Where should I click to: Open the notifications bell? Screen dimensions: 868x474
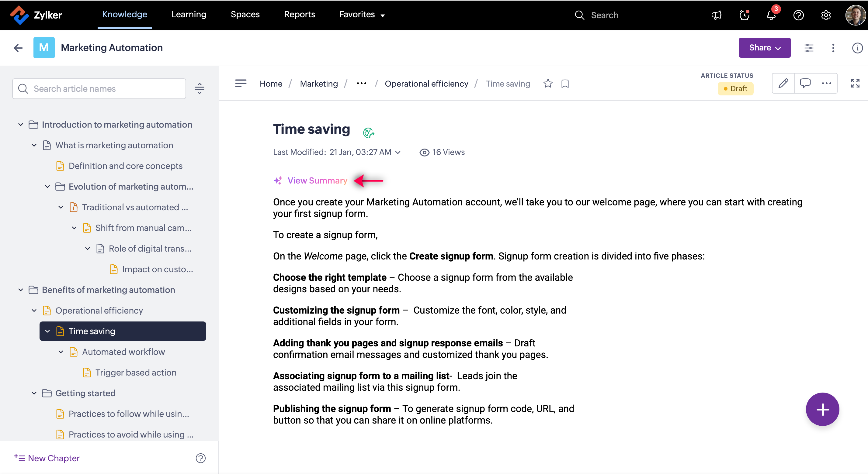[771, 15]
